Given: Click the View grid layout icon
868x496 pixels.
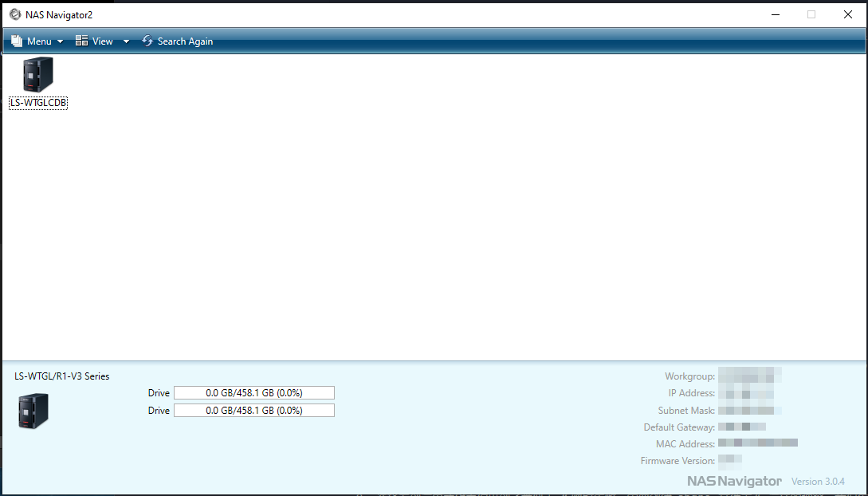Looking at the screenshot, I should pyautogui.click(x=81, y=41).
